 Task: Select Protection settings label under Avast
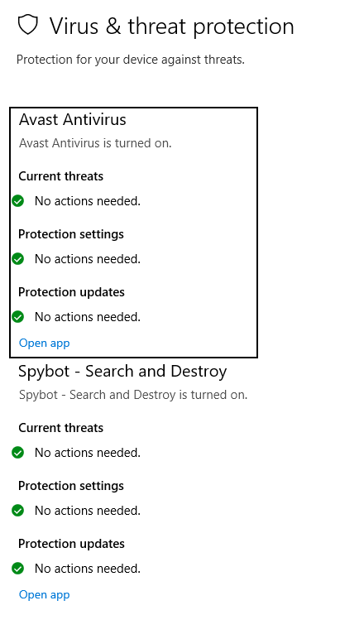71,234
